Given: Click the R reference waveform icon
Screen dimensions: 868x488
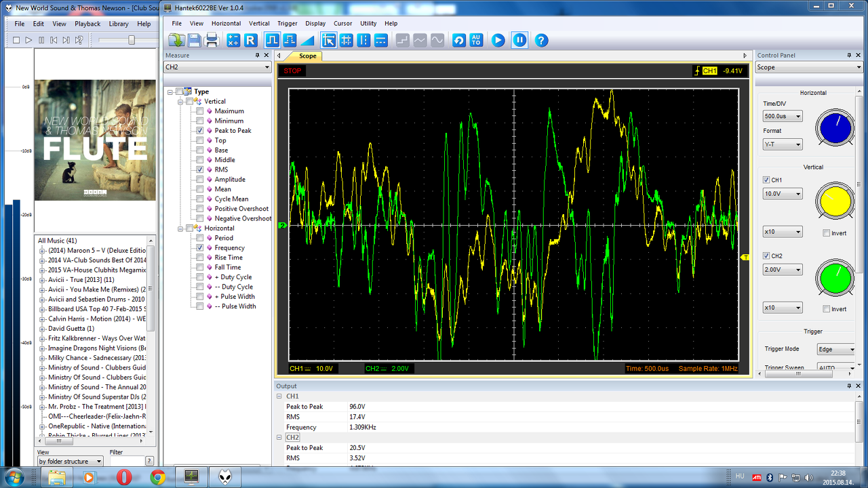Looking at the screenshot, I should [x=250, y=40].
